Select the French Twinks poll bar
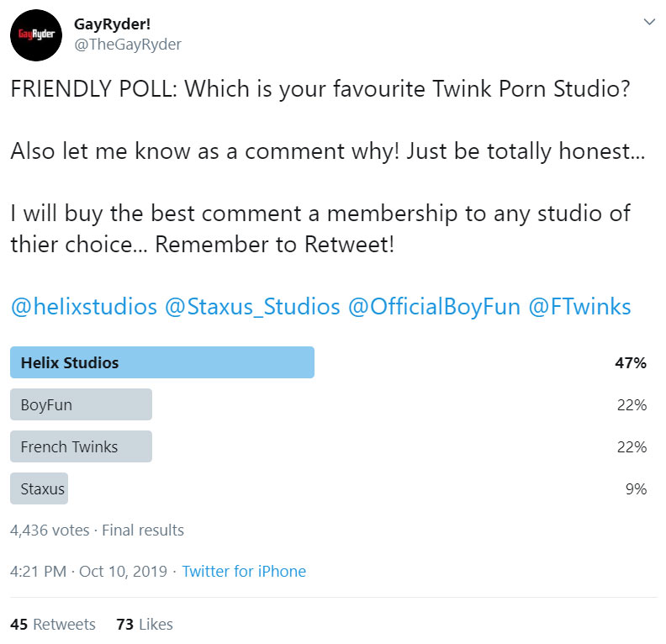666x644 pixels. tap(81, 446)
